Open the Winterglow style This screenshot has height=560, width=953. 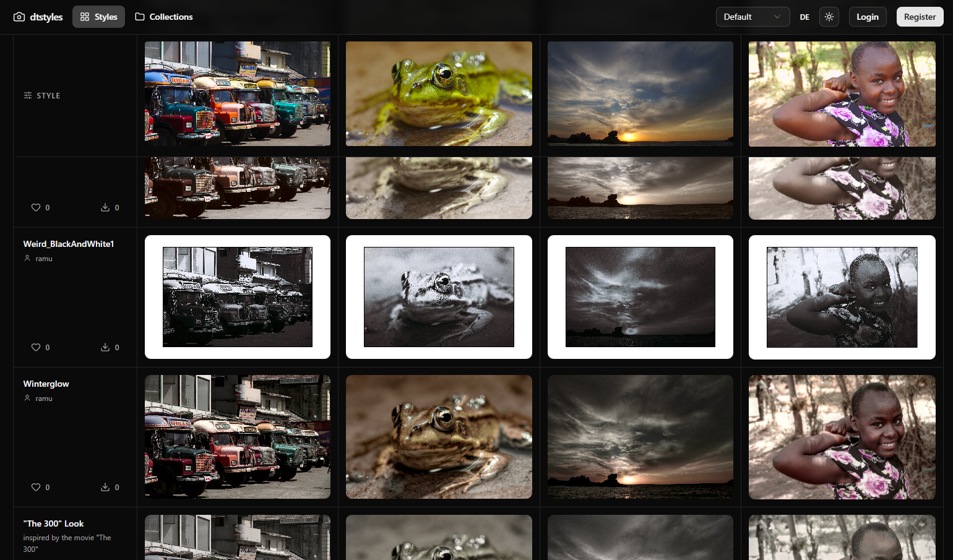[x=46, y=384]
